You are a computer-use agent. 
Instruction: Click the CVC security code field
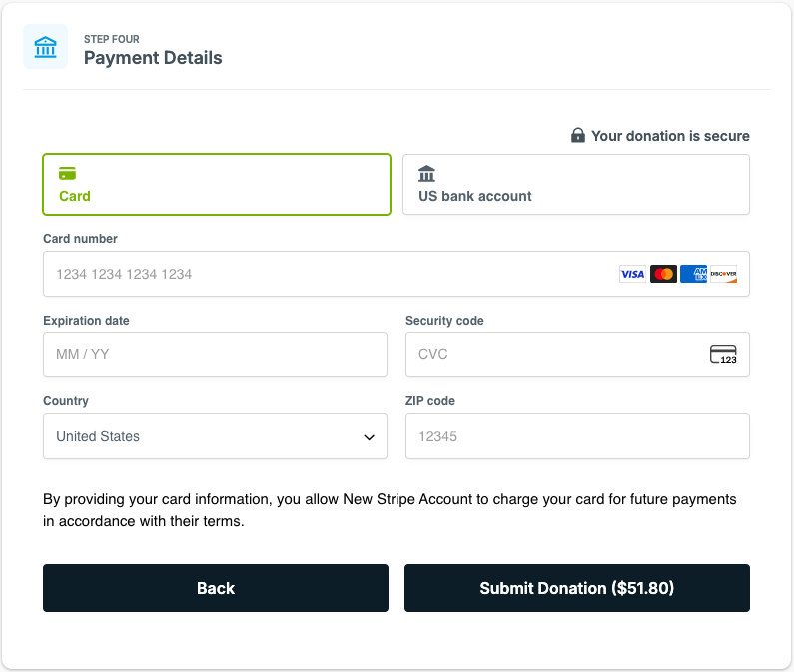[x=578, y=354]
